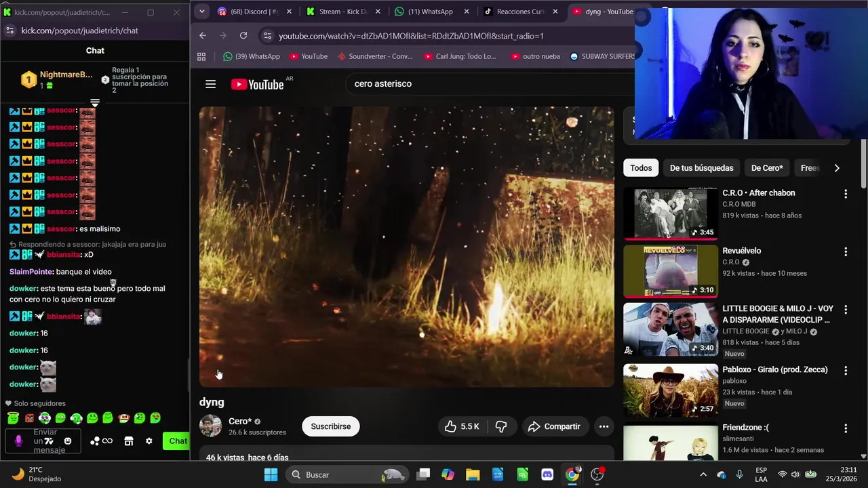Viewport: 868px width, 488px height.
Task: Click the YouTube logo
Action: (257, 84)
